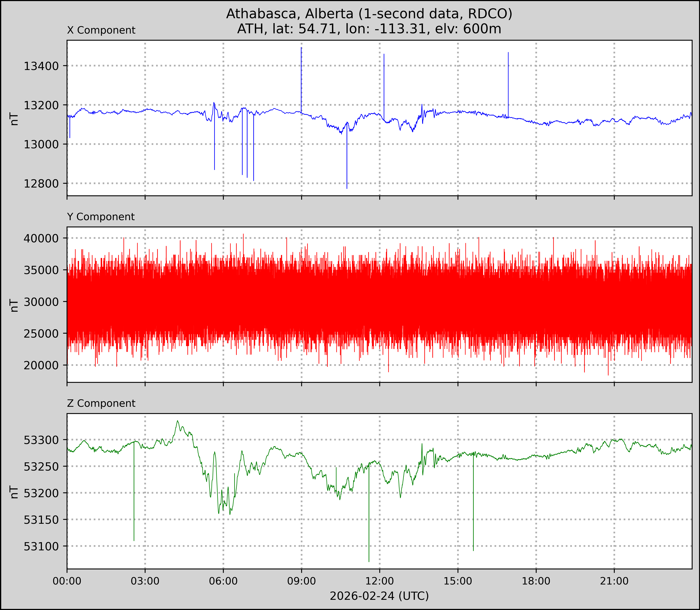
Task: Click the station info line with lat and lon
Action: click(369, 29)
